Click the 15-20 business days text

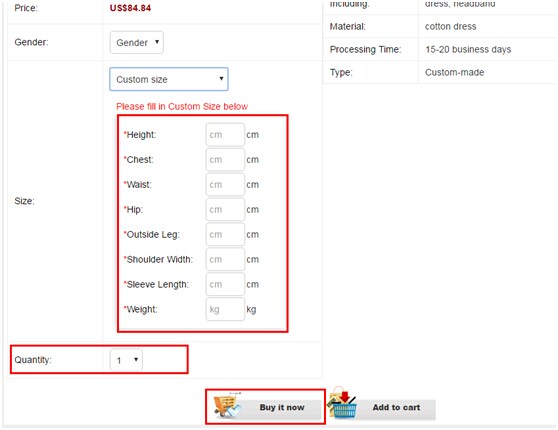[468, 49]
